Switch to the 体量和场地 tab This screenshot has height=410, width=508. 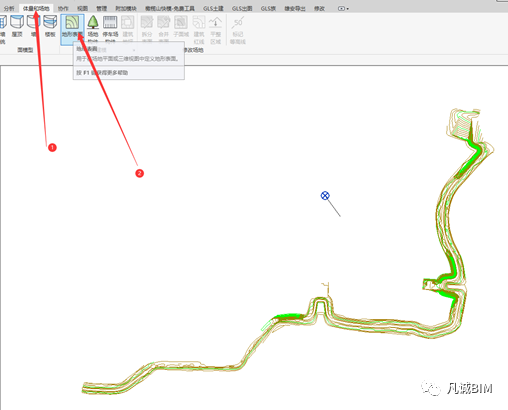(36, 8)
